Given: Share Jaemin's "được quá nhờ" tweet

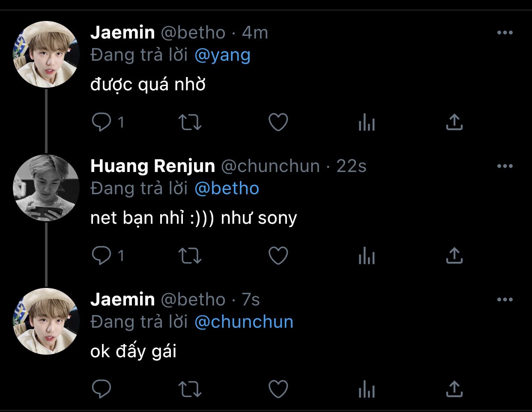Looking at the screenshot, I should [x=454, y=122].
